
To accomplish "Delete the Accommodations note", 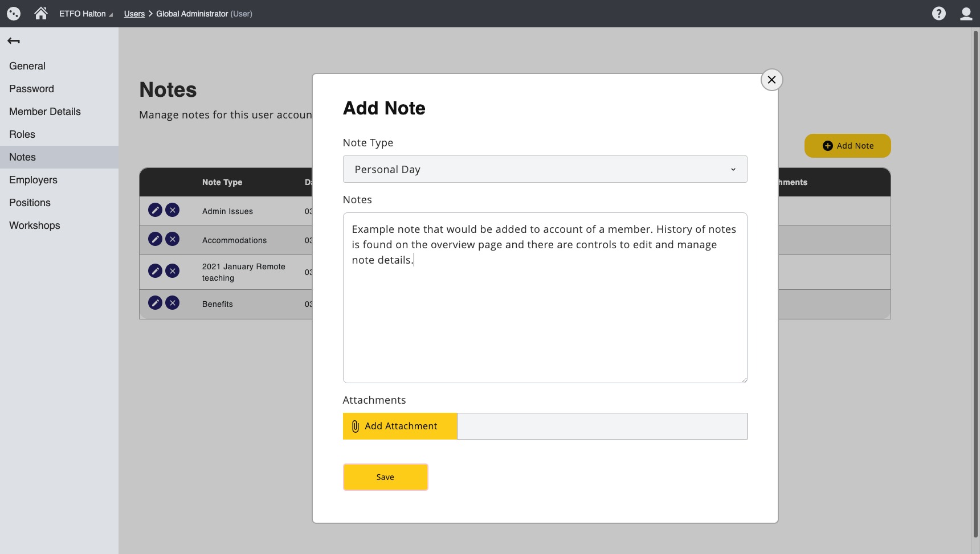I will 173,239.
